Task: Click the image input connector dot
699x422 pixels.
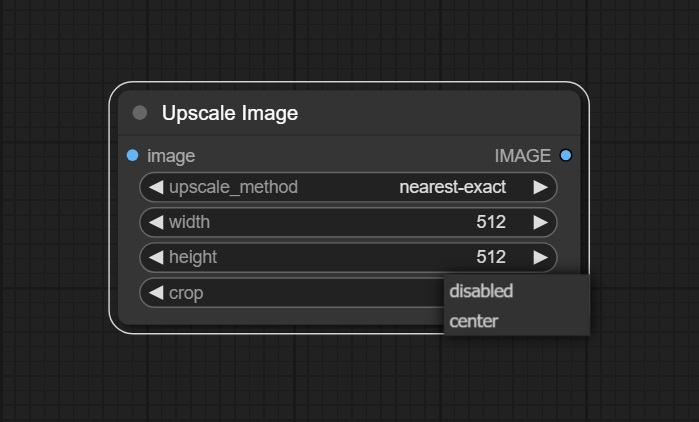Action: (x=132, y=156)
